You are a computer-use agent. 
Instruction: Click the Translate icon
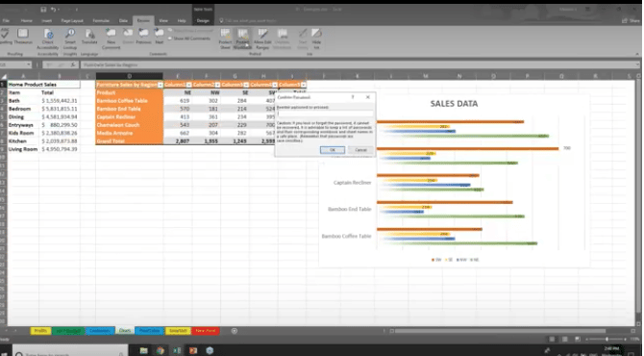(89, 37)
